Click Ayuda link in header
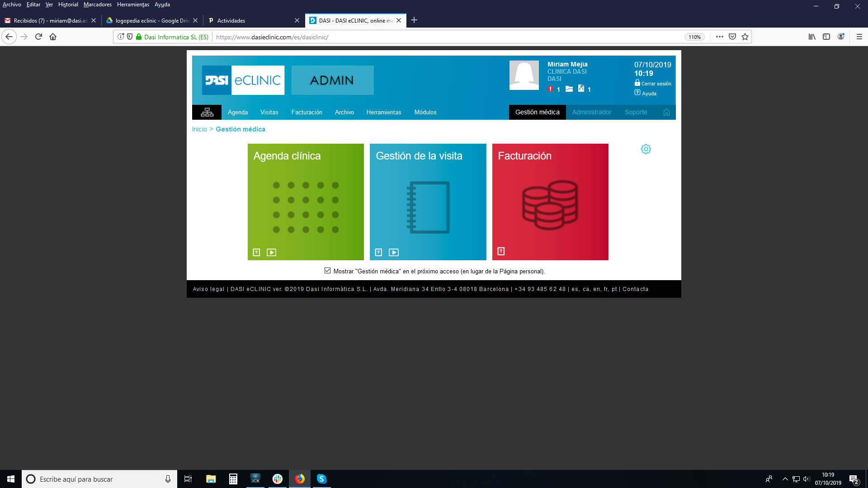This screenshot has width=868, height=488. (x=649, y=94)
